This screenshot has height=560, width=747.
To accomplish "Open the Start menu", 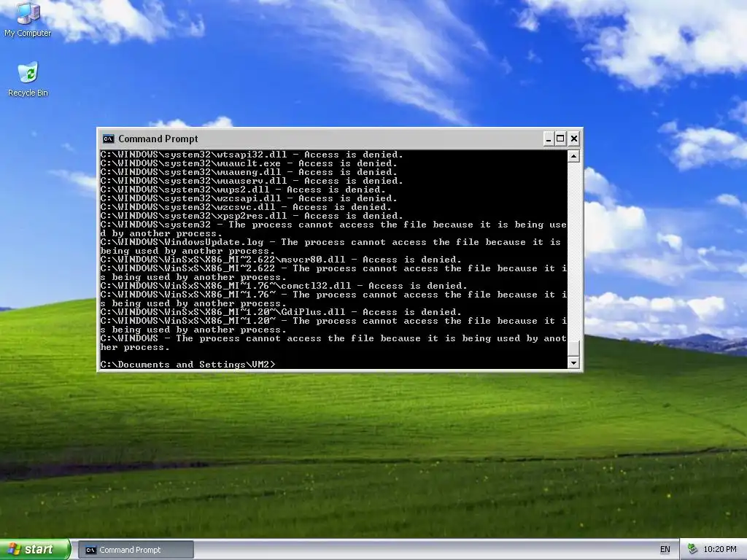I will click(x=35, y=550).
